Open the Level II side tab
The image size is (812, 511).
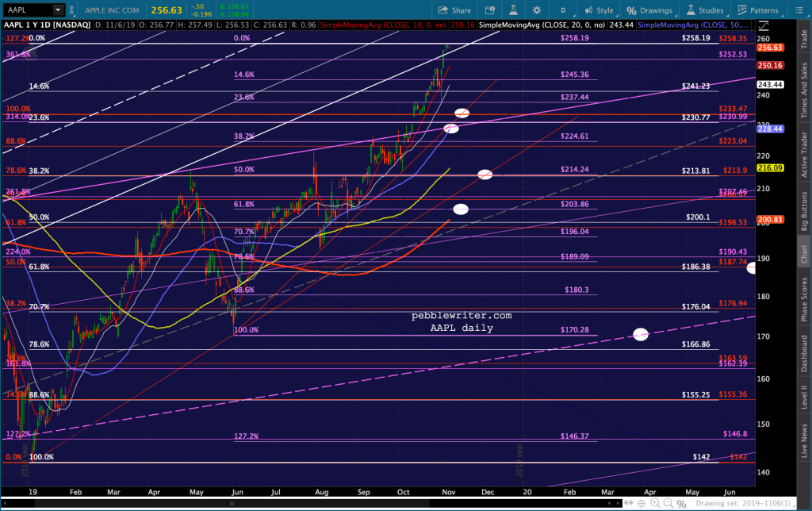coord(804,397)
